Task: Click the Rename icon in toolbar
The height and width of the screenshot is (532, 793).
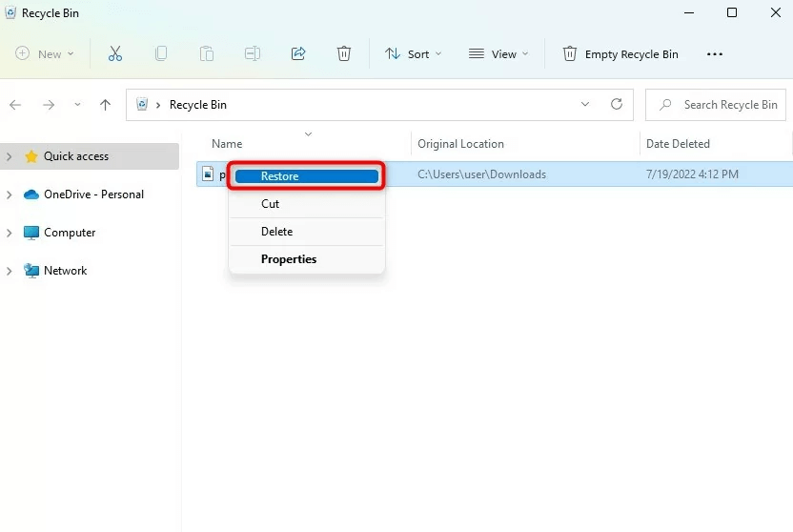Action: point(253,54)
